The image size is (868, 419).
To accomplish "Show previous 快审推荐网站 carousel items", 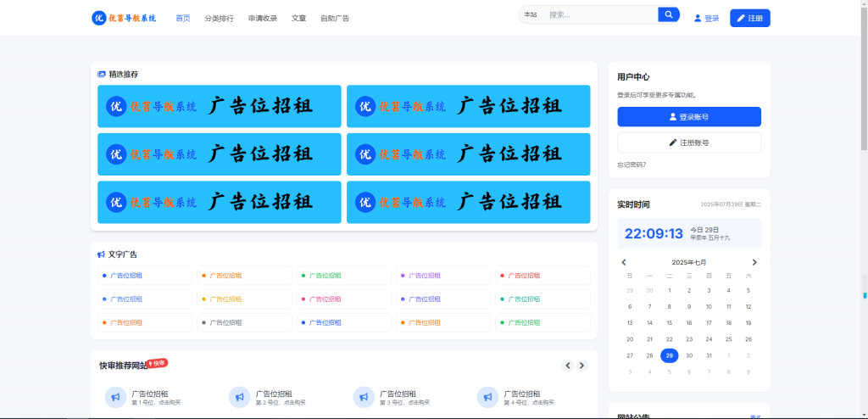I will click(x=568, y=366).
